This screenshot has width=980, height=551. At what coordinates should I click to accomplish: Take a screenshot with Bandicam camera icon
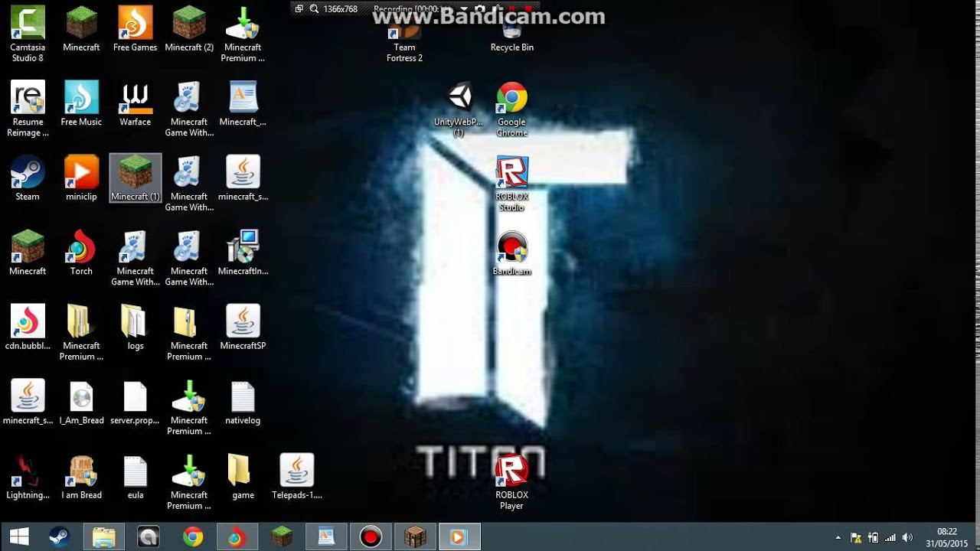(480, 8)
